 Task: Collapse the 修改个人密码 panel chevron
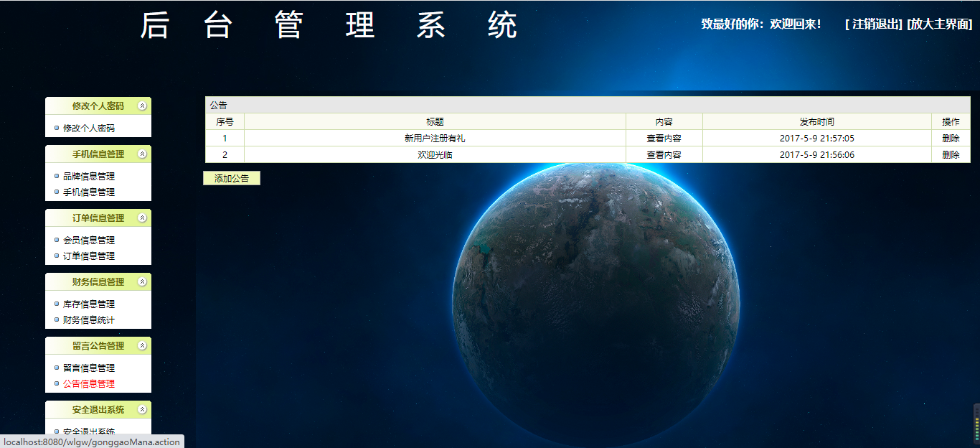click(x=142, y=106)
